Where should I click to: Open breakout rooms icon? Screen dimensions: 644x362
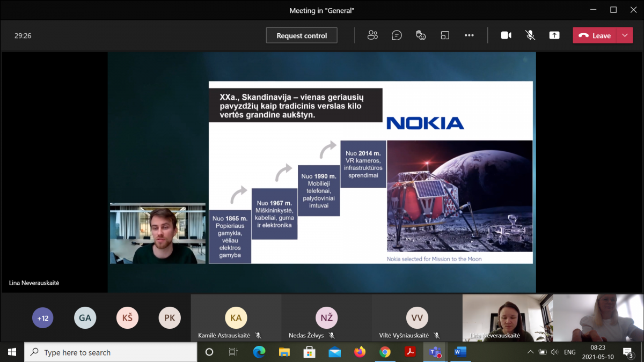click(445, 35)
